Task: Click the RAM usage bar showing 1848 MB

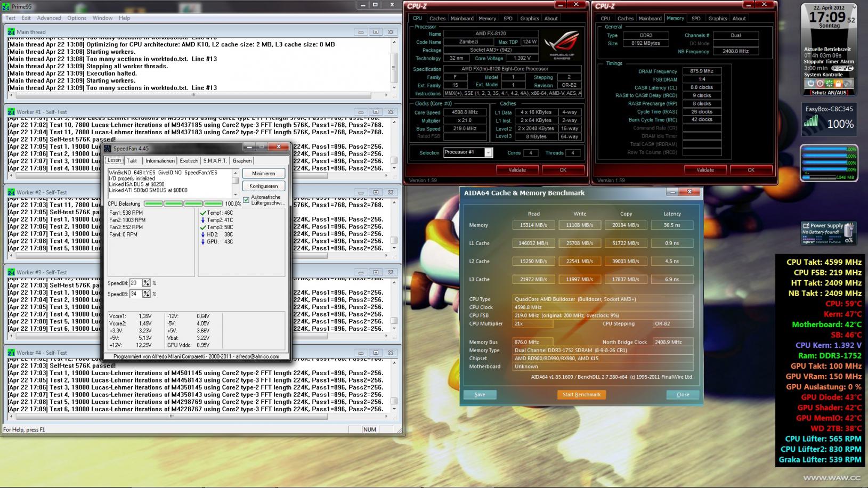Action: (x=819, y=177)
